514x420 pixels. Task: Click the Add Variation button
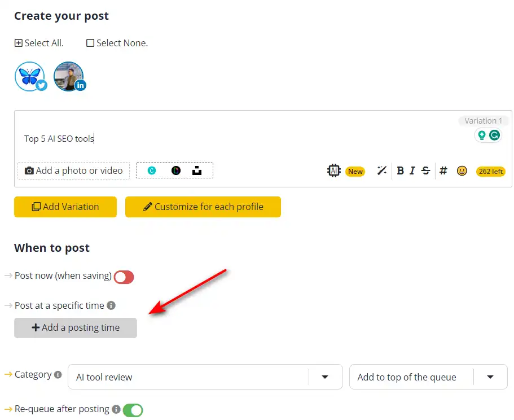pyautogui.click(x=65, y=207)
